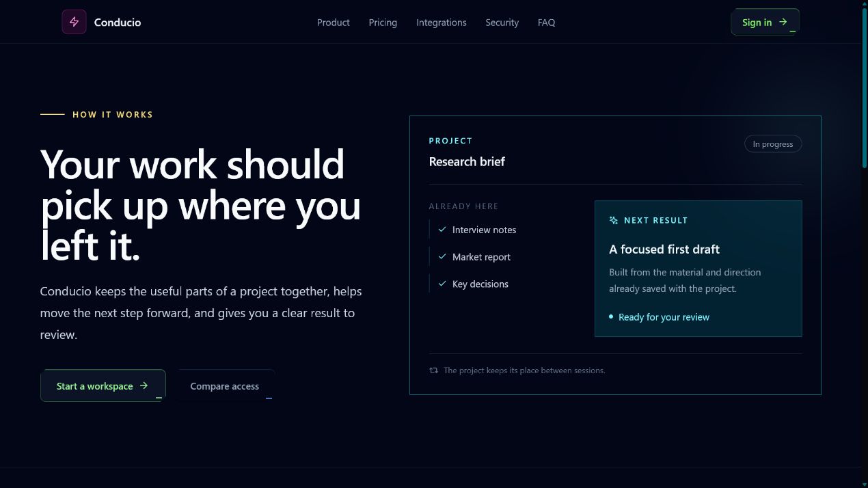The image size is (868, 488).
Task: Click the arrow icon in Sign in
Action: point(783,22)
